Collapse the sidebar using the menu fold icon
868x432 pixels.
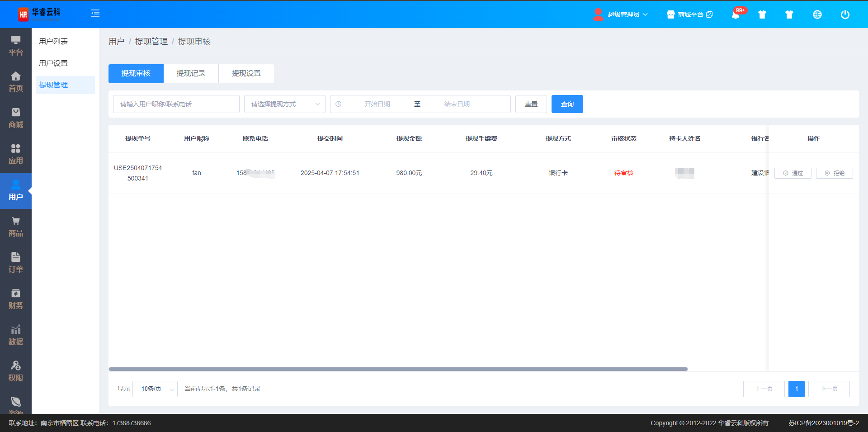point(95,14)
